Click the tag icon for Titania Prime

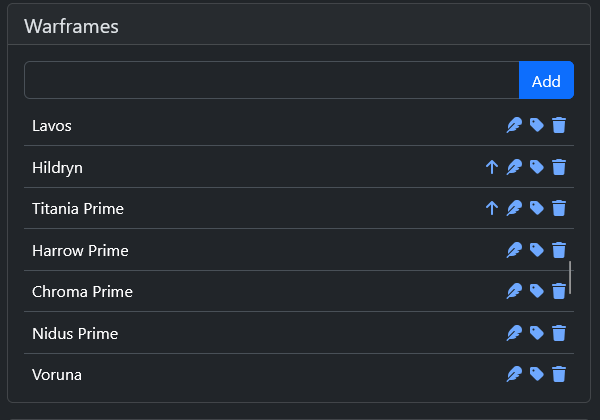pos(537,208)
